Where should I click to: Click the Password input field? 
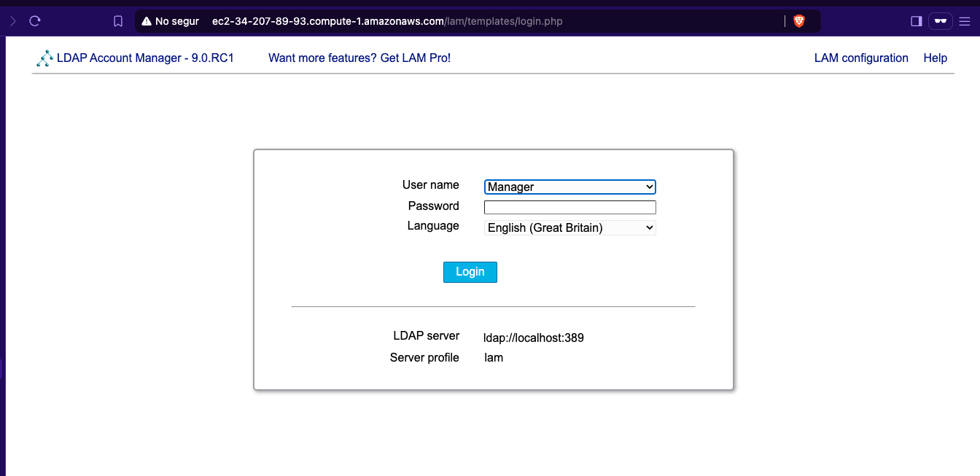[569, 207]
